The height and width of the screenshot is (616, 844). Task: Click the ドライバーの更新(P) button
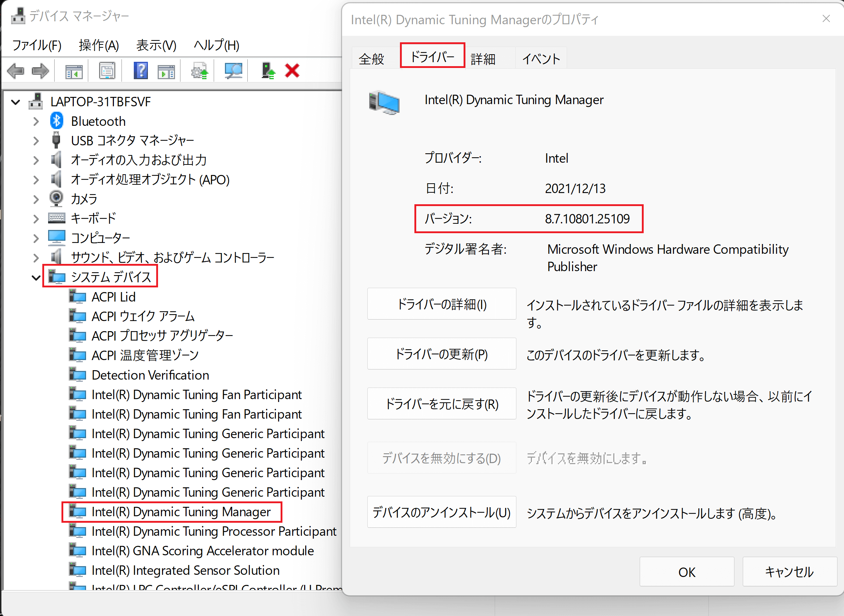[x=442, y=354]
